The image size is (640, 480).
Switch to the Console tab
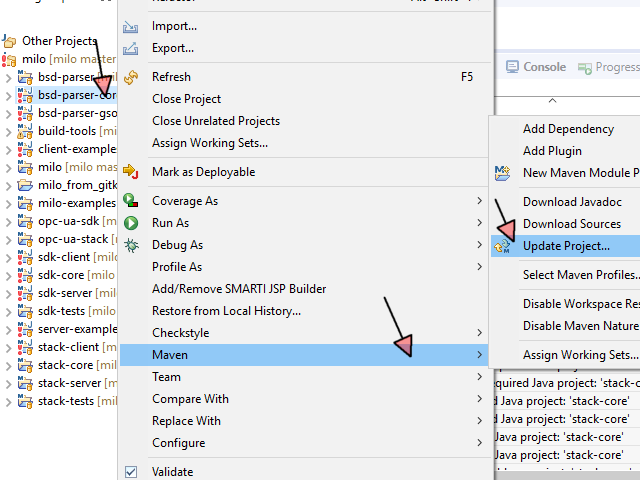pos(536,67)
